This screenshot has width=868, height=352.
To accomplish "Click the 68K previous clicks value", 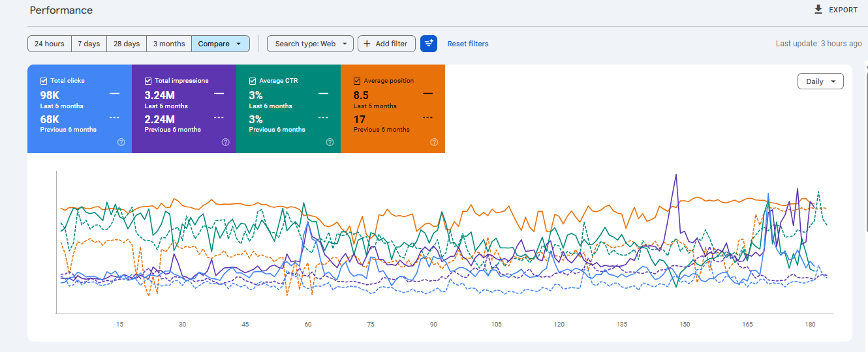I will 50,119.
